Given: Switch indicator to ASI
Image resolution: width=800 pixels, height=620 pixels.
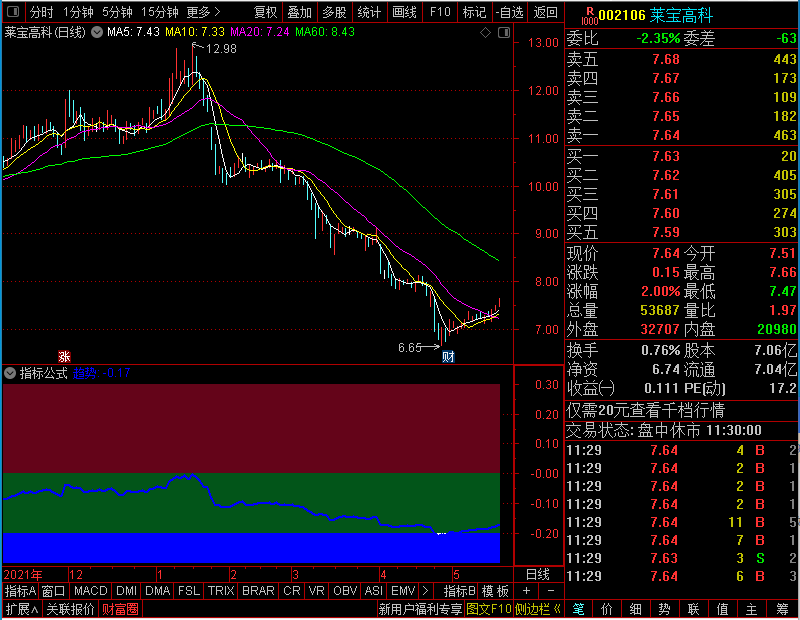Looking at the screenshot, I should point(374,591).
